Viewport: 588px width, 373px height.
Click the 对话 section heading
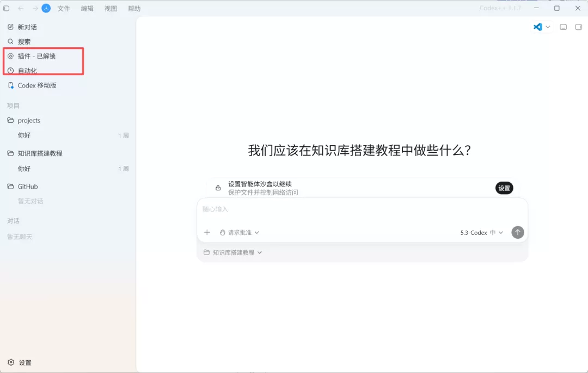13,221
